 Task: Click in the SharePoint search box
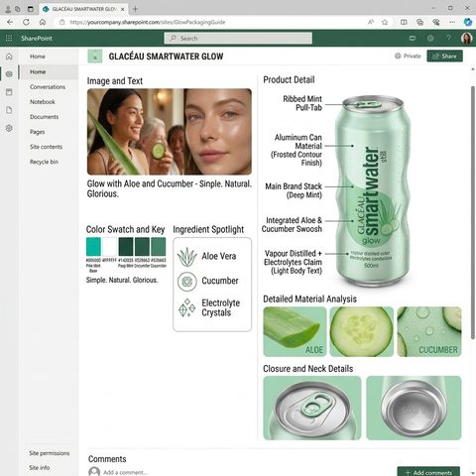click(x=238, y=39)
